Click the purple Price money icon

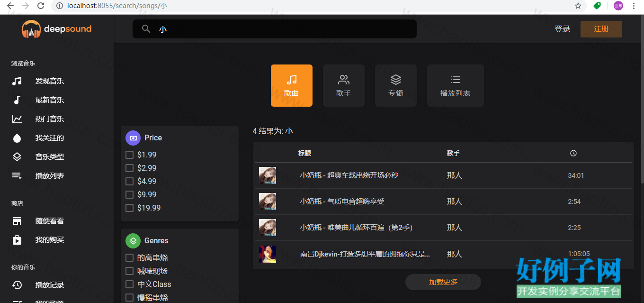pos(133,138)
